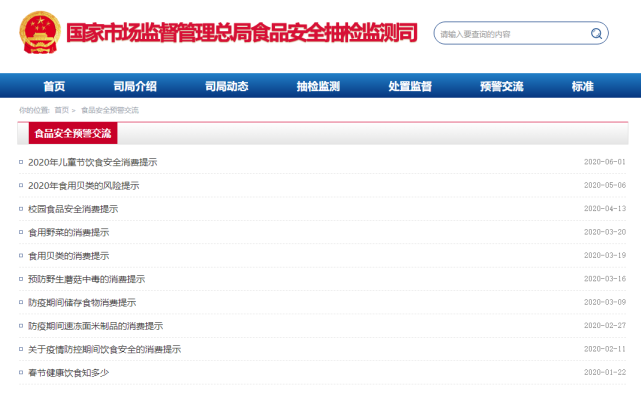This screenshot has width=641, height=394.
Task: Click the date 2020-04-13
Action: 605,208
